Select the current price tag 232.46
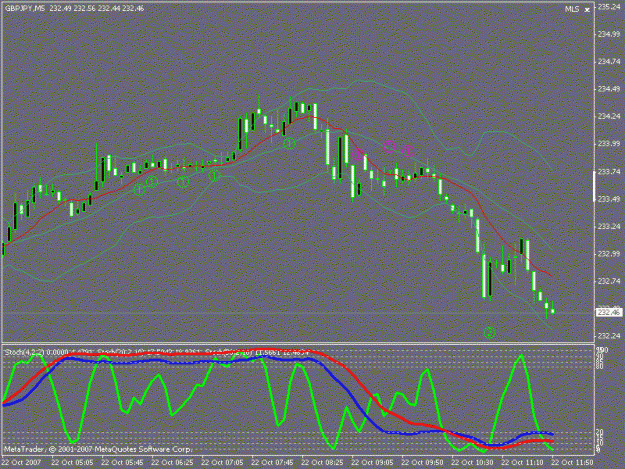Image resolution: width=625 pixels, height=469 pixels. coord(609,312)
